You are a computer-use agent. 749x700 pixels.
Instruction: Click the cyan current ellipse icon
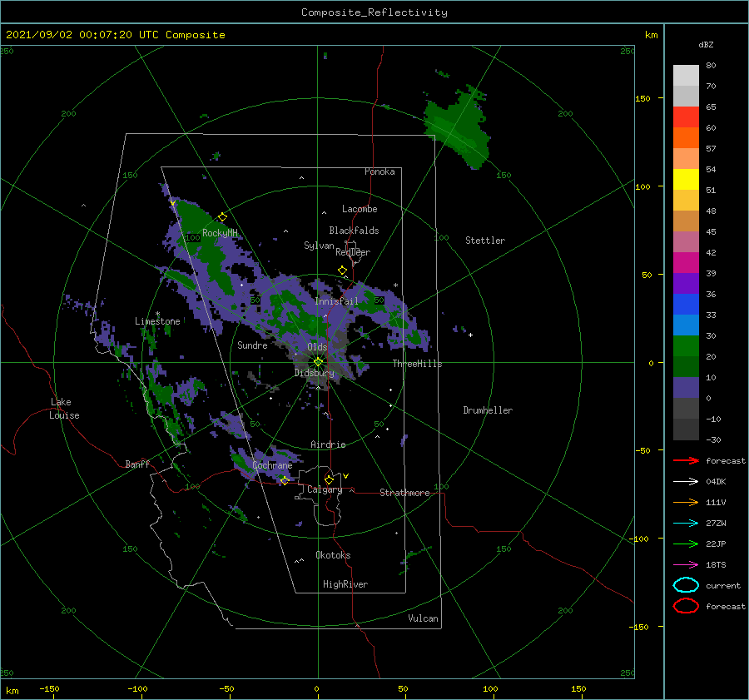(686, 585)
